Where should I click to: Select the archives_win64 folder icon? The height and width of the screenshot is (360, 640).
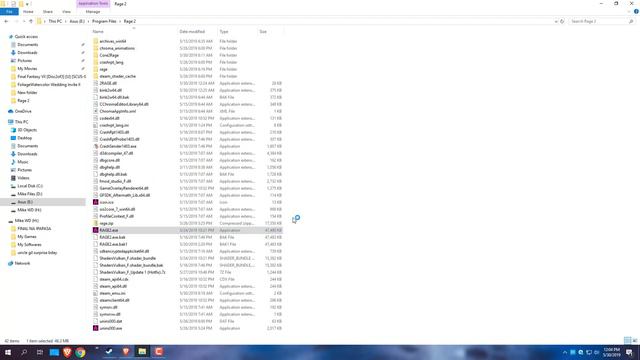(x=96, y=41)
